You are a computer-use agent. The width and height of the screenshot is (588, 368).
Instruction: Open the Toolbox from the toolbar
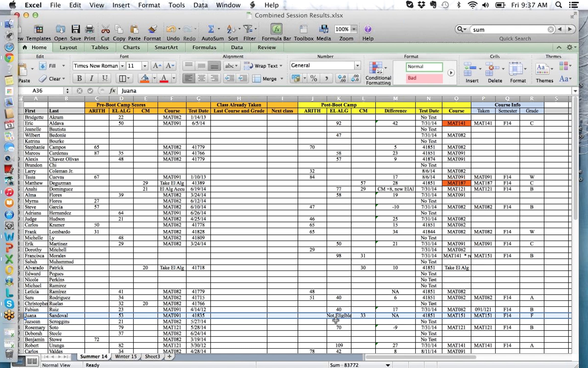(x=303, y=29)
